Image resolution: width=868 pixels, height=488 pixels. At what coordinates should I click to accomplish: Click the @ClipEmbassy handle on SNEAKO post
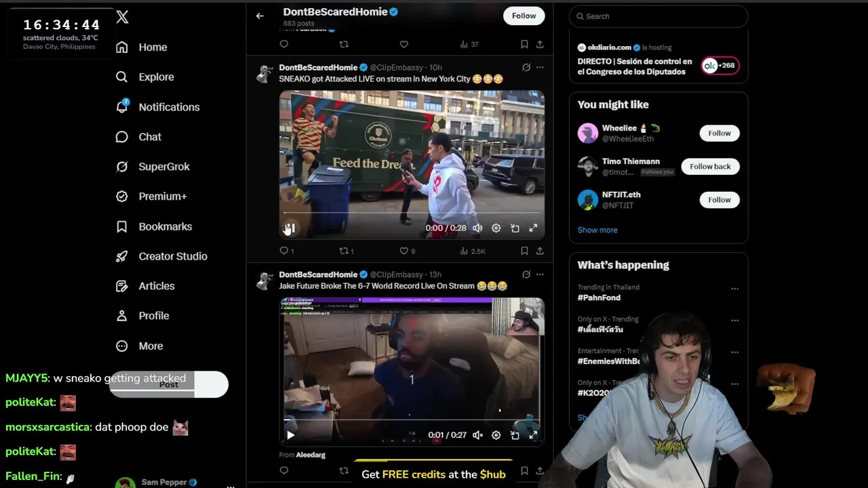[x=396, y=67]
